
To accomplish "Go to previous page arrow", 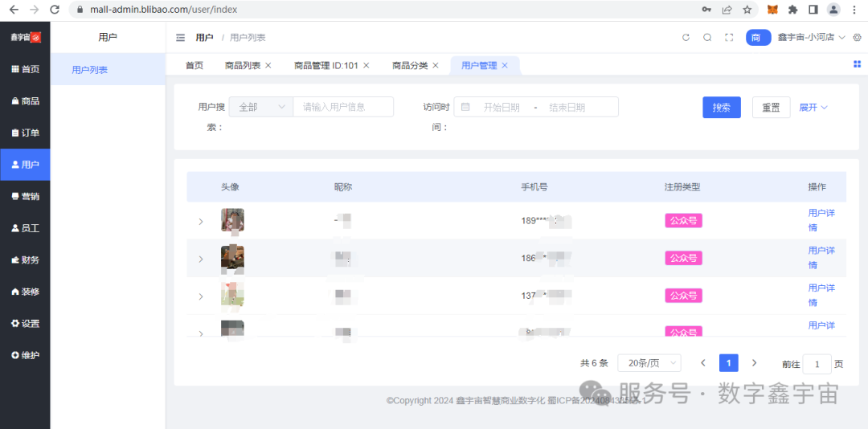I will pos(703,363).
